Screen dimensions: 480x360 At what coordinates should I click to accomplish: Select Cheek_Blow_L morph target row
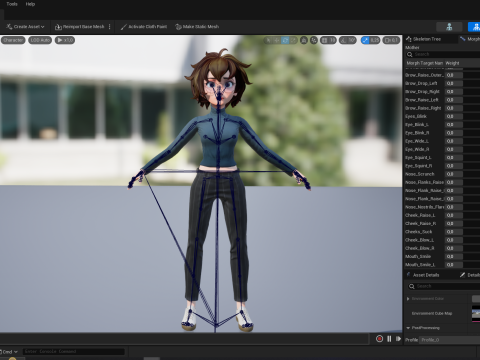[442, 240]
